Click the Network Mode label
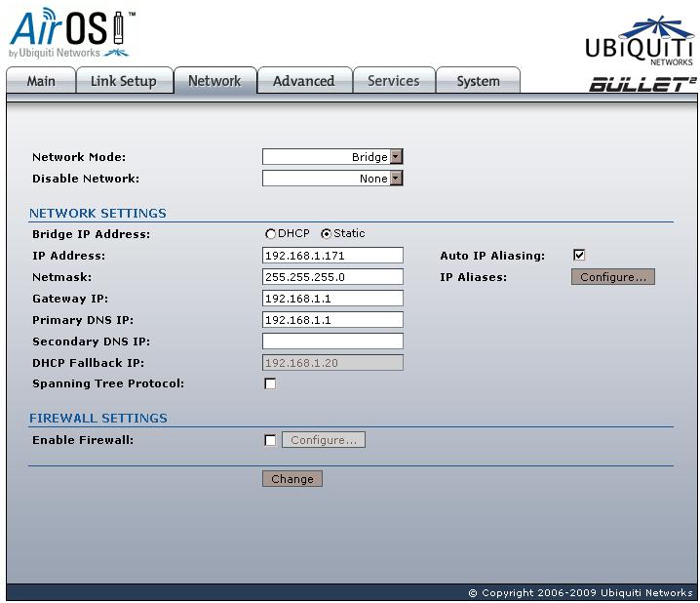This screenshot has height=603, width=700. click(79, 157)
